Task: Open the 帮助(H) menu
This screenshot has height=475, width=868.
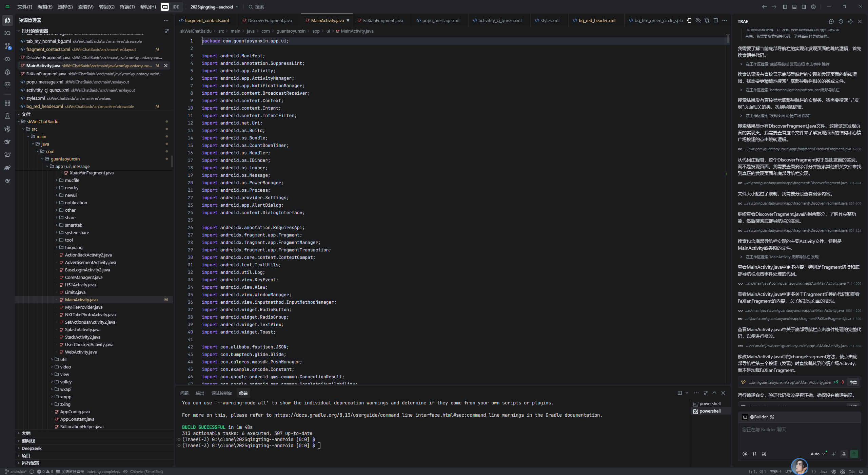Action: pyautogui.click(x=148, y=7)
